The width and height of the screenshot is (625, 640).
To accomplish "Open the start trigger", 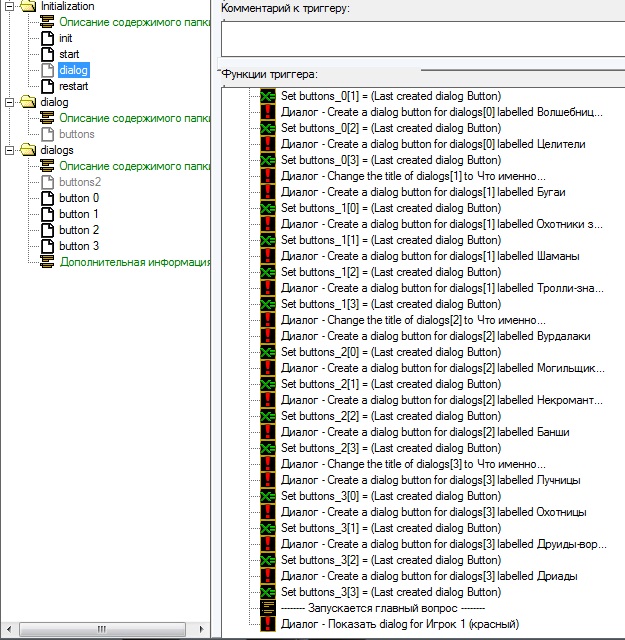I will (69, 54).
